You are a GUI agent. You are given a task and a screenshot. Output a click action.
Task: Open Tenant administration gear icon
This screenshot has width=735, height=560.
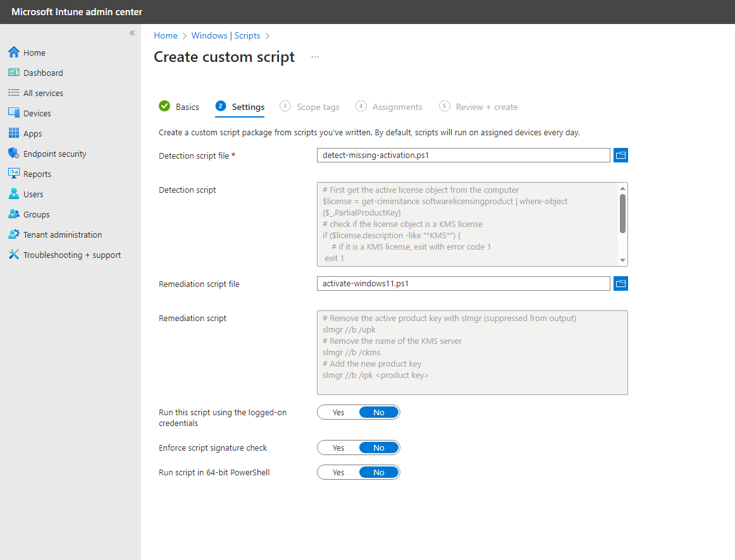tap(13, 234)
